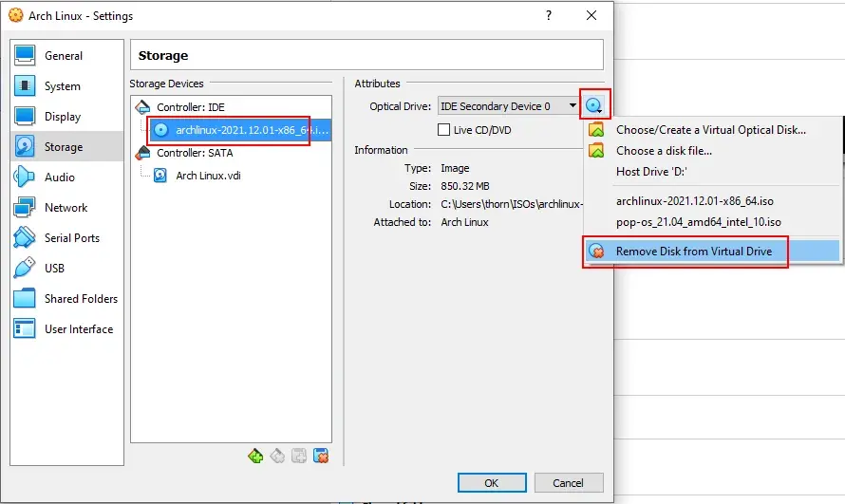Select the Storage settings category
Viewport: 845px width, 504px height.
(66, 146)
